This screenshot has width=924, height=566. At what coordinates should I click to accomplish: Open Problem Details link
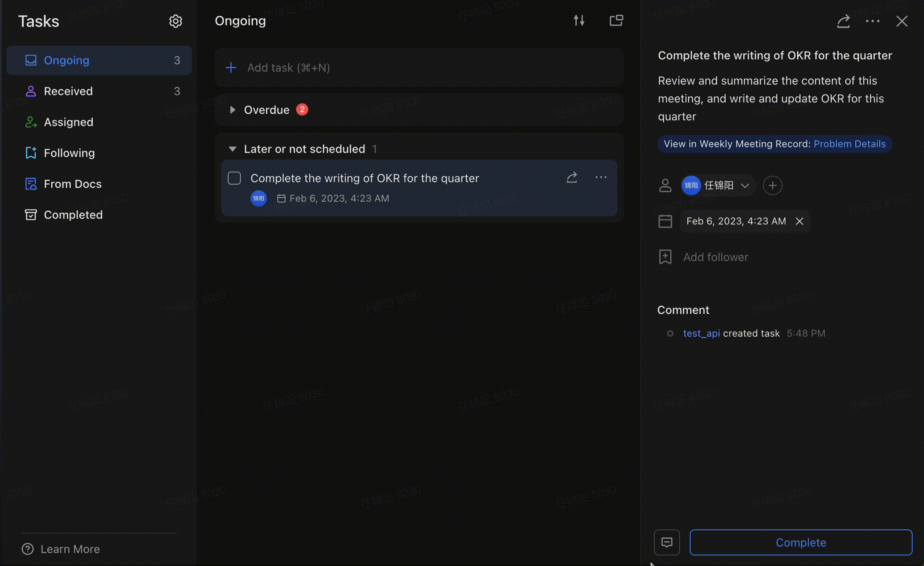pyautogui.click(x=850, y=144)
